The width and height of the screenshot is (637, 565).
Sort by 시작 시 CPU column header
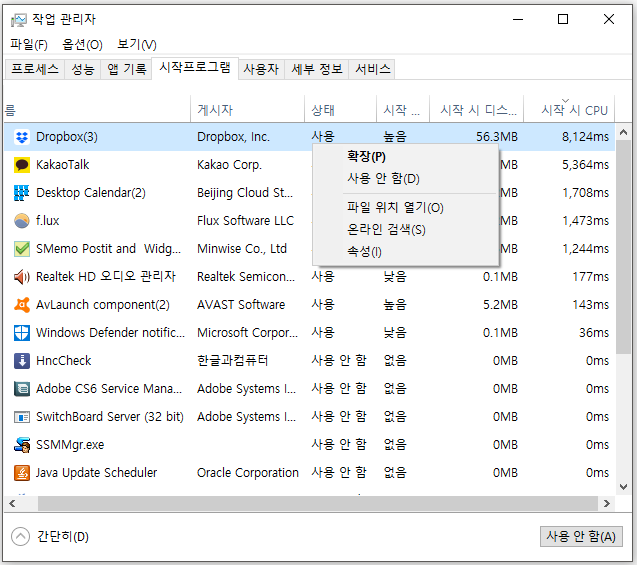[x=570, y=109]
